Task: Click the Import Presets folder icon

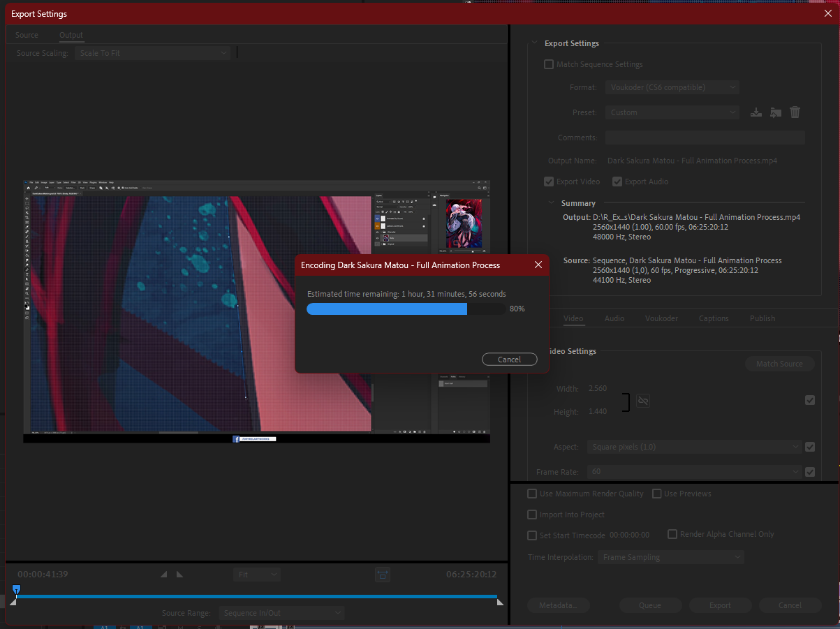Action: (775, 112)
